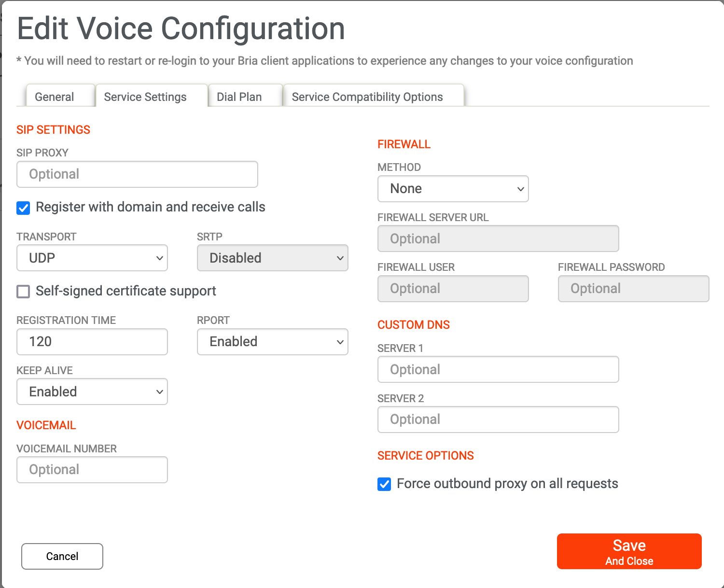Open the Dial Plan tab
The height and width of the screenshot is (588, 724).
239,97
